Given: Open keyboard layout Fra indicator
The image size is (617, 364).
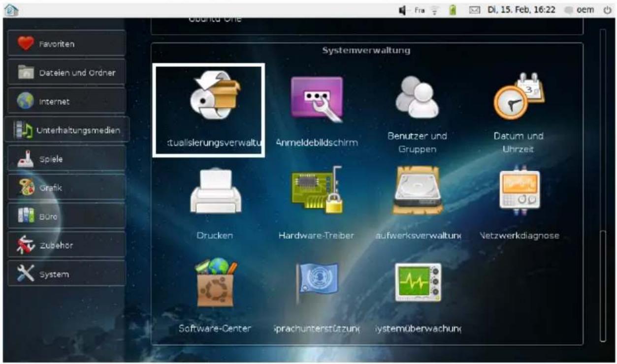Looking at the screenshot, I should point(420,9).
